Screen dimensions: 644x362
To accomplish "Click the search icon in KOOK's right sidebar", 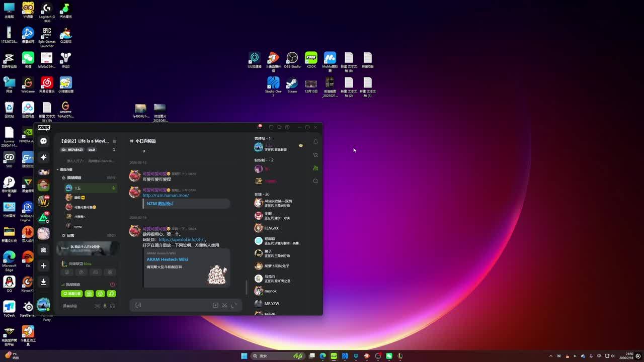I will [x=315, y=181].
